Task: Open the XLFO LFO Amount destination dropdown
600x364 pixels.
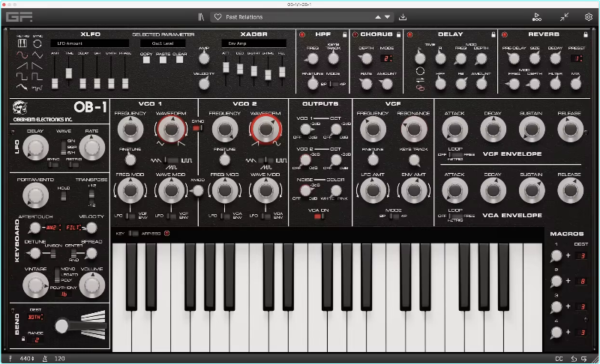Action: pos(89,43)
